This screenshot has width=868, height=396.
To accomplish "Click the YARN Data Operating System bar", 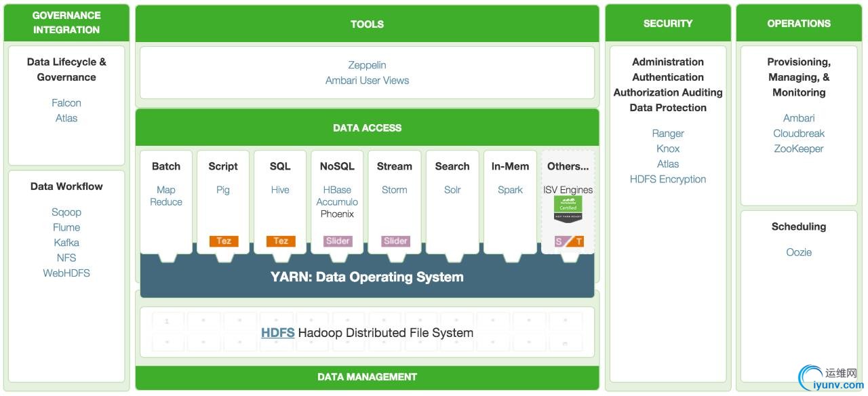I will pos(367,277).
